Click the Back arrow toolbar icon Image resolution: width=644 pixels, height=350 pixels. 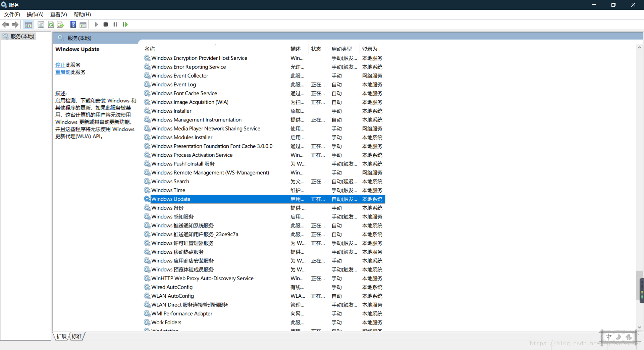[x=5, y=24]
